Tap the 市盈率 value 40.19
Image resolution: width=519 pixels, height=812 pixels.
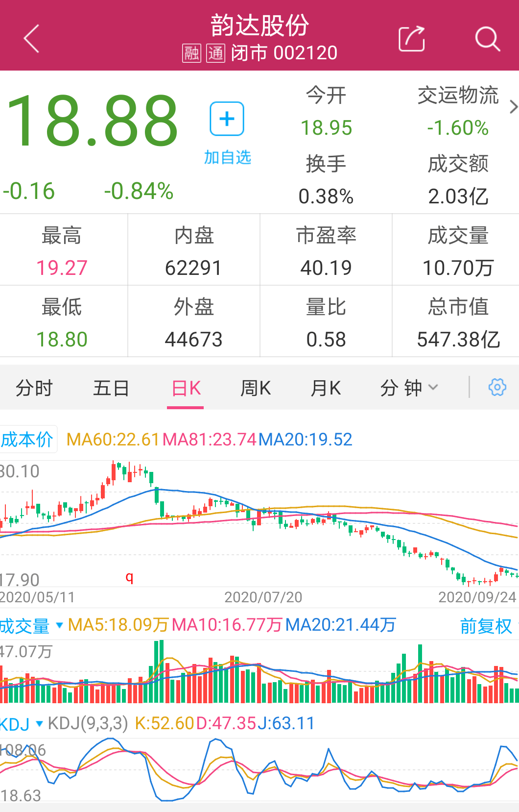[326, 268]
